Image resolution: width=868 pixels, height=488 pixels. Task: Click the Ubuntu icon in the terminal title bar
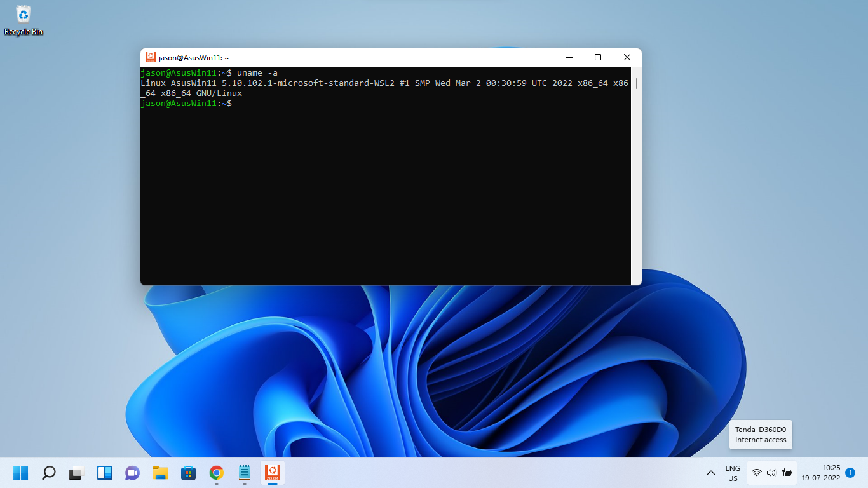click(151, 57)
